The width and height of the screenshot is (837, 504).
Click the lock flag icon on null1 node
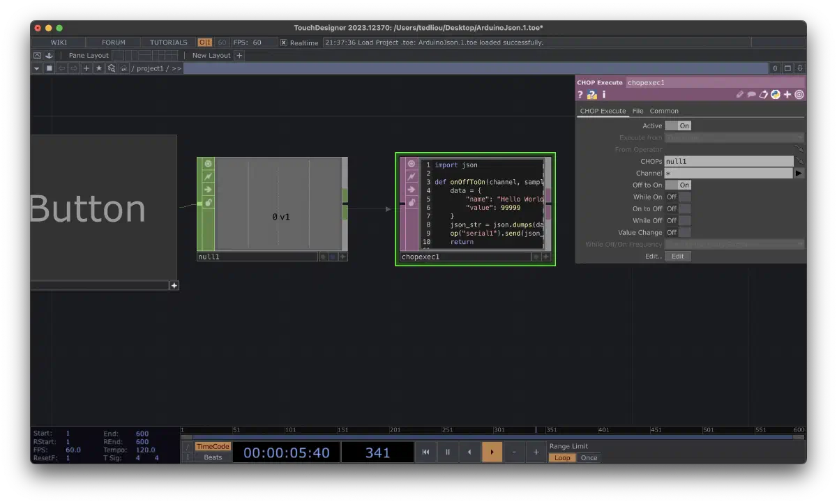208,202
